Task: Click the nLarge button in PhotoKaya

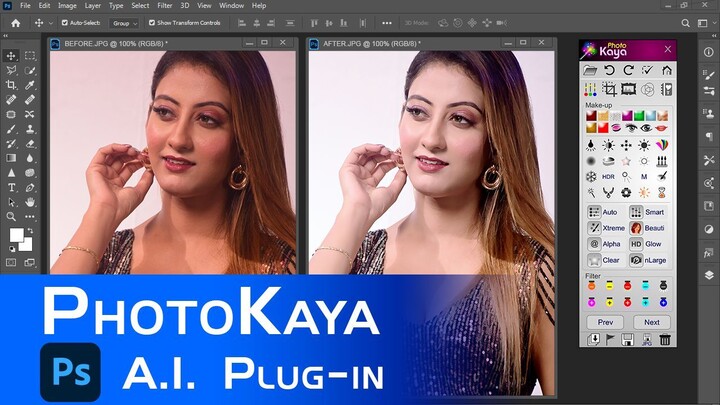Action: [647, 260]
